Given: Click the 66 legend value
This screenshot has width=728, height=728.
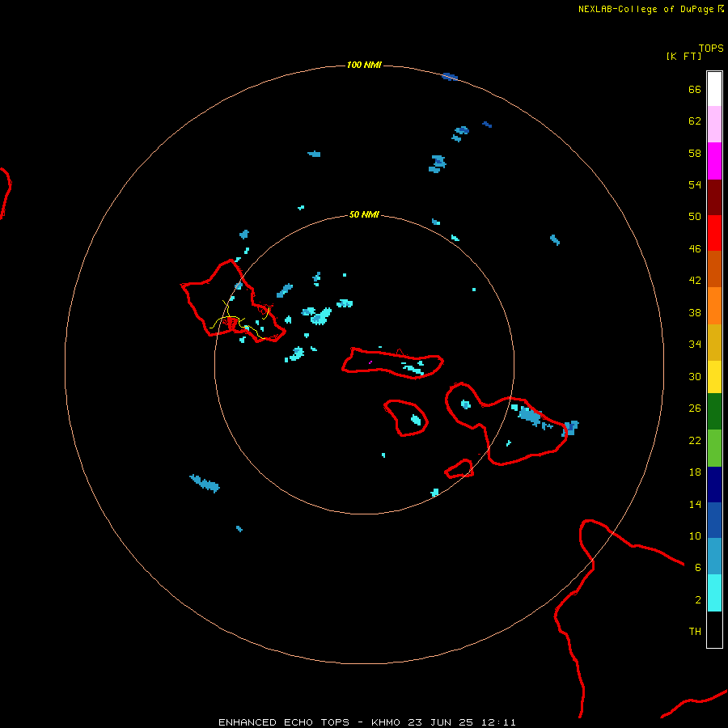Looking at the screenshot, I should [695, 89].
